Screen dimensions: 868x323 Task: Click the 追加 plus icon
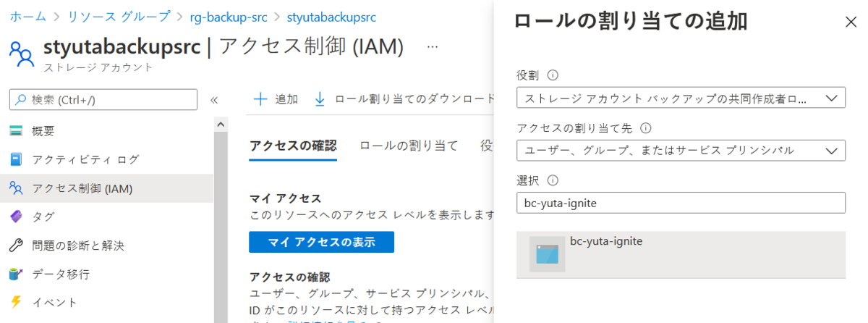(260, 99)
